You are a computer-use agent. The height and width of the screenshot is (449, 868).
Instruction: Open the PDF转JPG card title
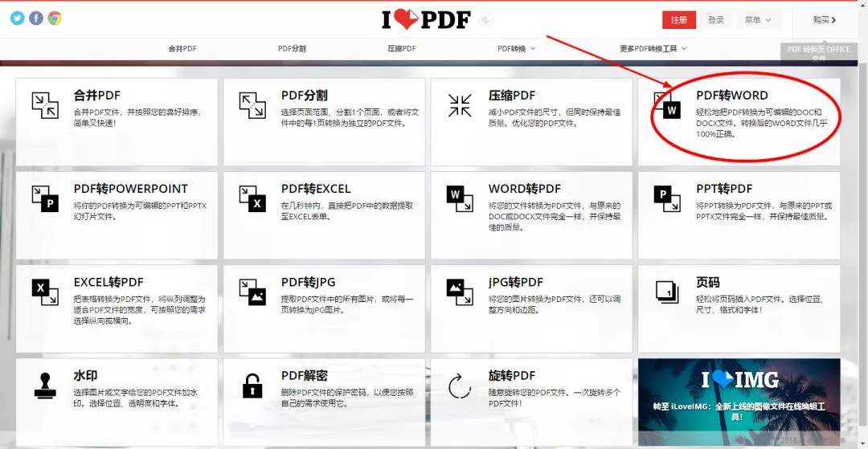tap(308, 283)
